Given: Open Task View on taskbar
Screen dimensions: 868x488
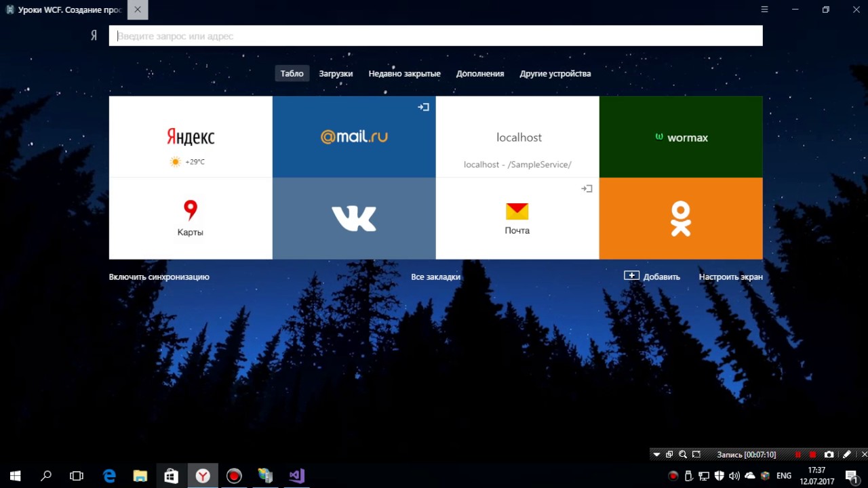Looking at the screenshot, I should (x=77, y=476).
